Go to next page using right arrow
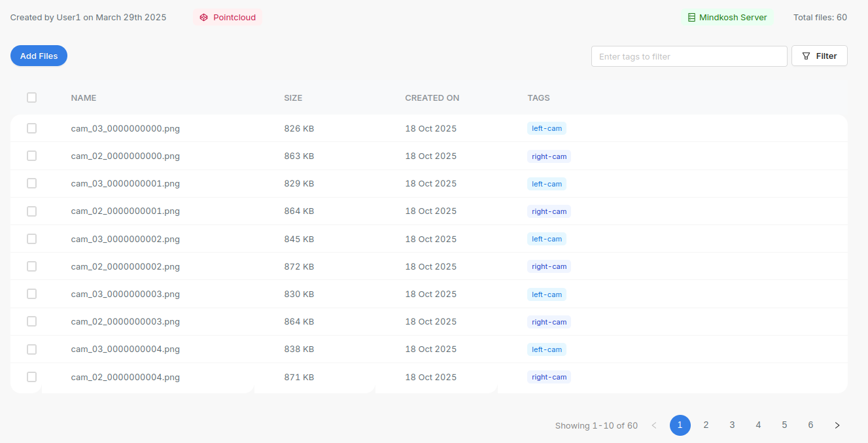Viewport: 868px width, 443px height. pos(837,425)
